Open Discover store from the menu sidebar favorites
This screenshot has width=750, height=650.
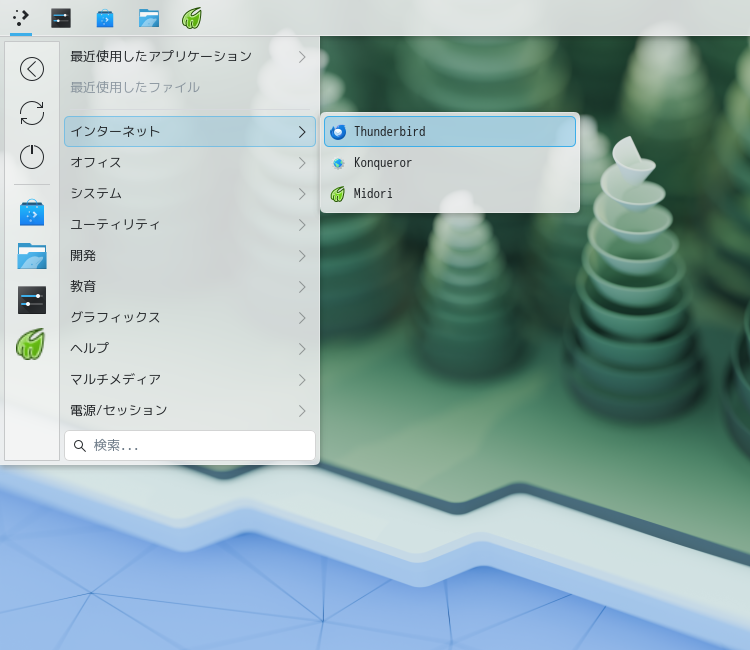point(32,213)
